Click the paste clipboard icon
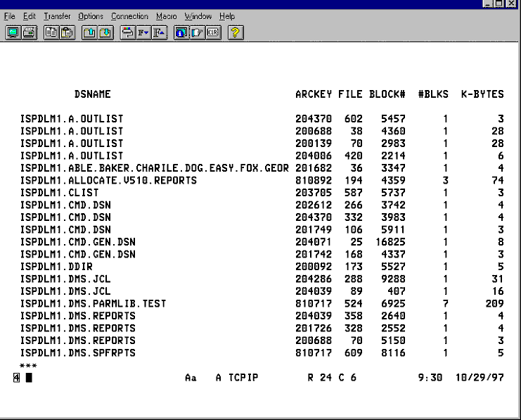 67,32
